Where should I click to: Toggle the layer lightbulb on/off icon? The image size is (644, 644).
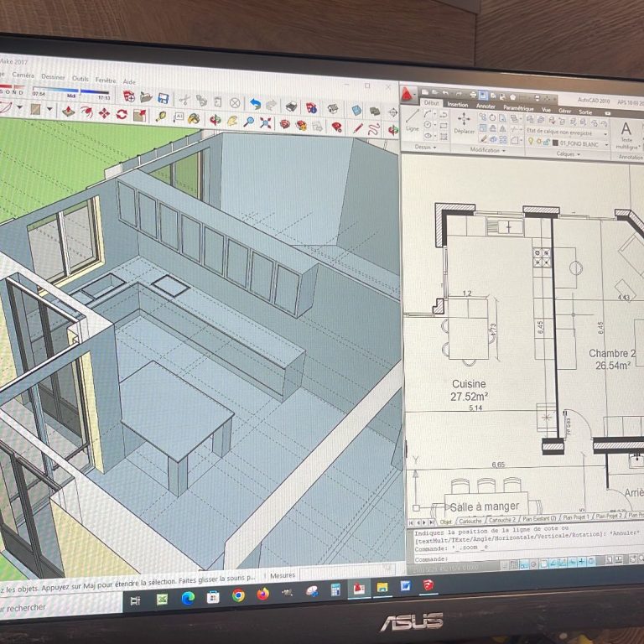[x=531, y=141]
